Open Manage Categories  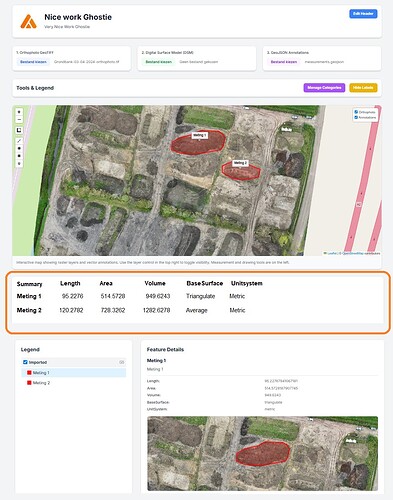[324, 88]
